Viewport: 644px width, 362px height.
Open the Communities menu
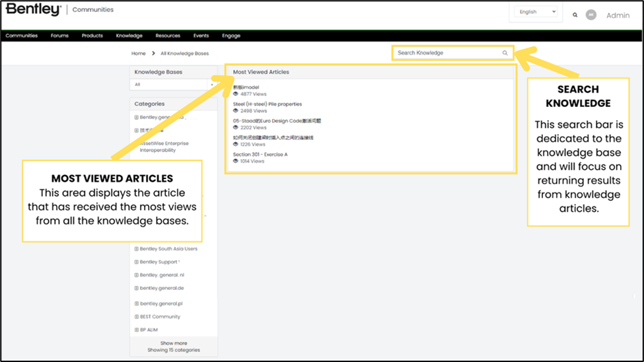[22, 36]
